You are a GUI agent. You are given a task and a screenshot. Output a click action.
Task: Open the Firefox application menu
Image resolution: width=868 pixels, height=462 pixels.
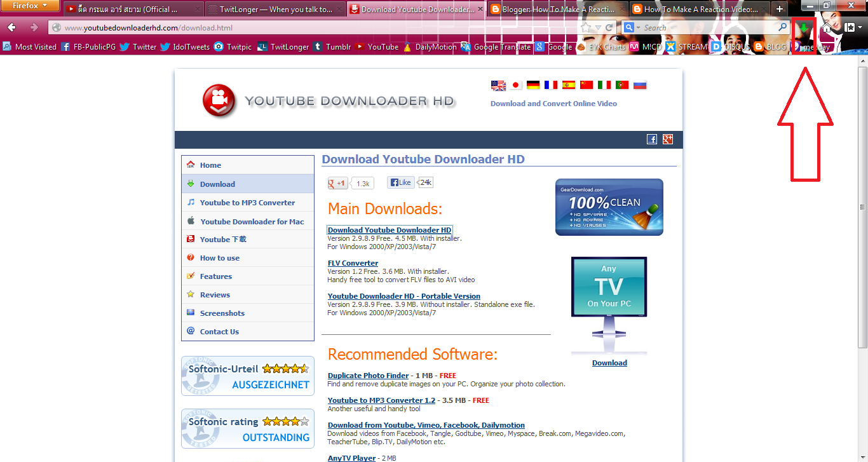[31, 6]
